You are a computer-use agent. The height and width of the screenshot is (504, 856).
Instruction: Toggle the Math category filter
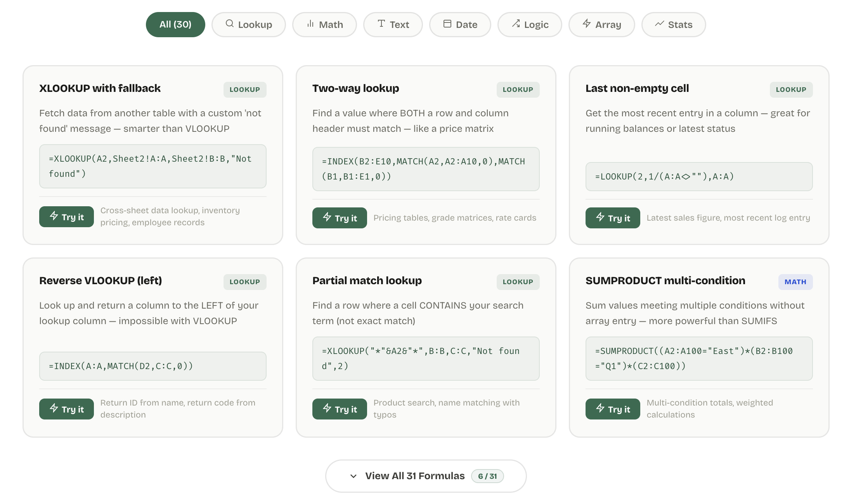point(325,24)
